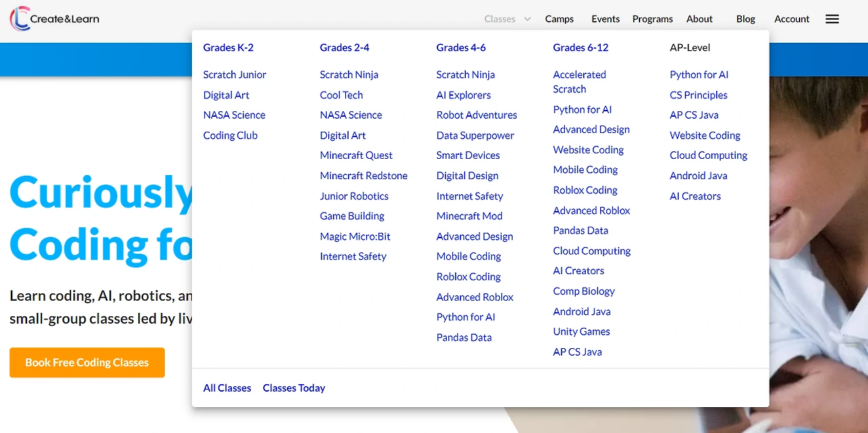
Task: Open AP CS Java under AP-Level
Action: coord(694,115)
